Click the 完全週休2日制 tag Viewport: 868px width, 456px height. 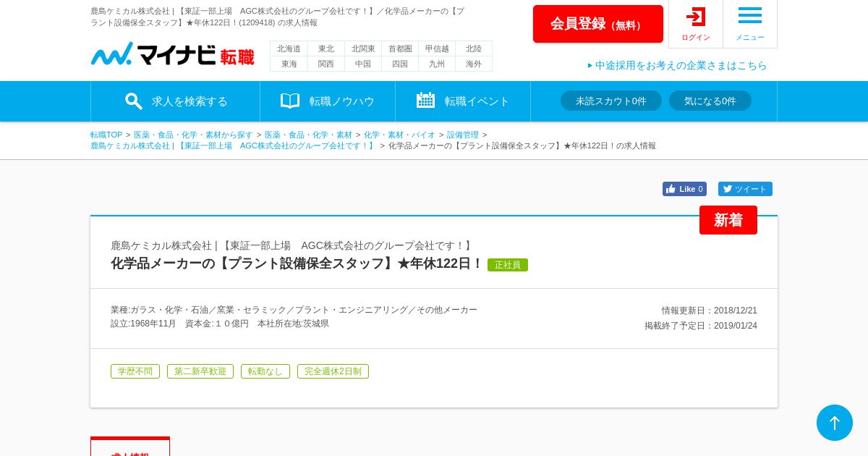tap(333, 371)
